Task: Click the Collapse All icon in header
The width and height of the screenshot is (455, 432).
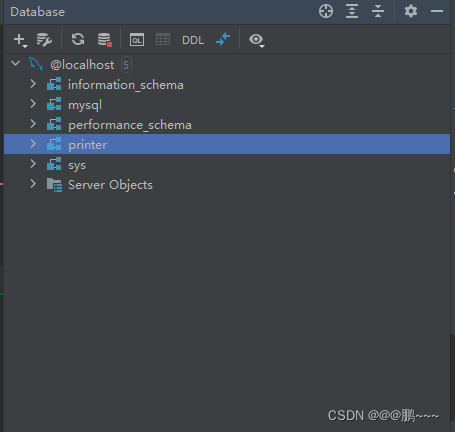Action: coord(378,11)
